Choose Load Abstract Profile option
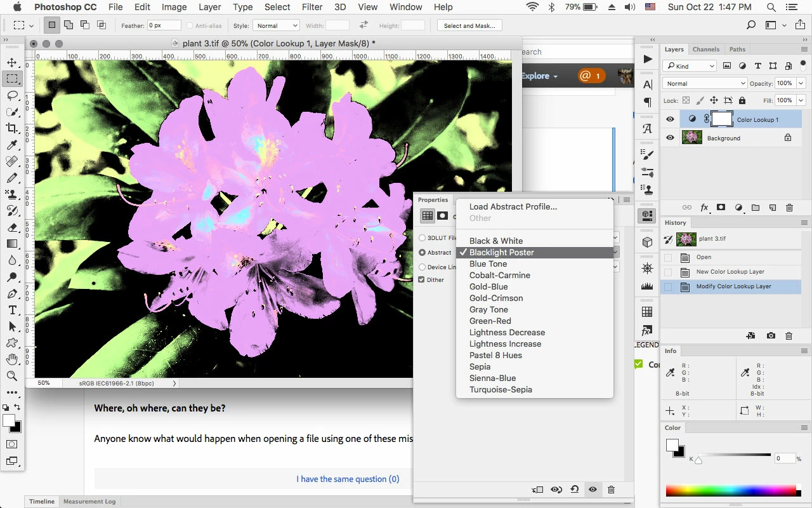 pos(534,206)
